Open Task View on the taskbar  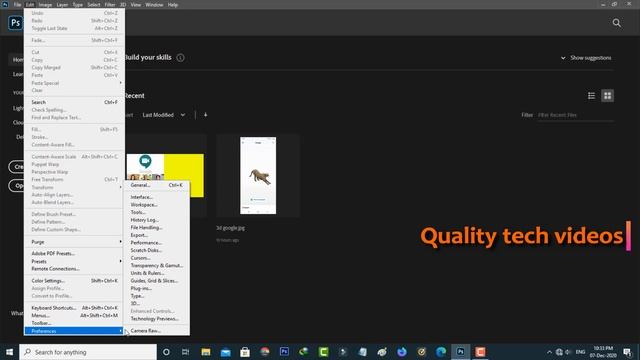pos(185,352)
